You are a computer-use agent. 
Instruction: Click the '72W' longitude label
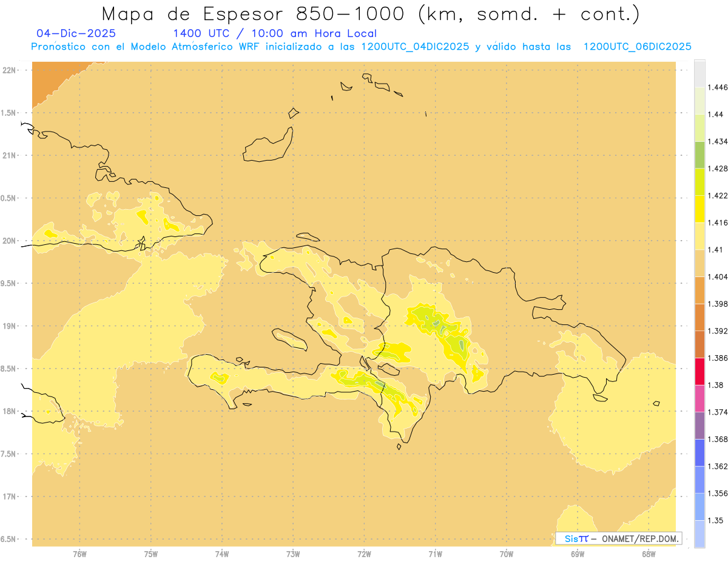click(x=364, y=554)
